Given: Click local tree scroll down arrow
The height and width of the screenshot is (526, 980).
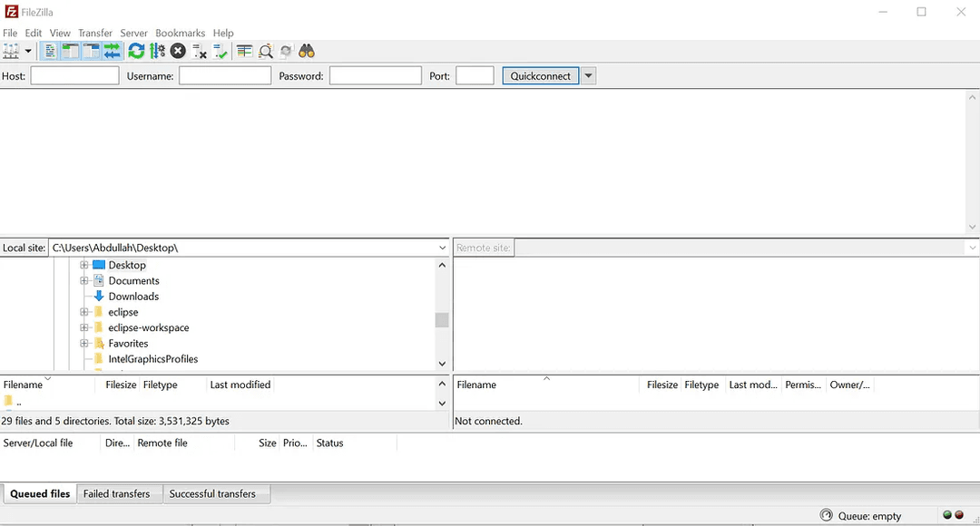Looking at the screenshot, I should 442,364.
